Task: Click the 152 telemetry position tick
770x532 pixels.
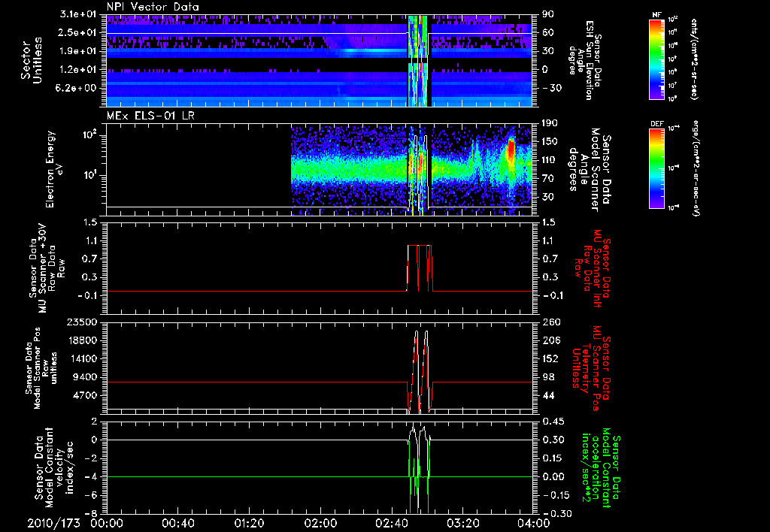Action: (550, 358)
